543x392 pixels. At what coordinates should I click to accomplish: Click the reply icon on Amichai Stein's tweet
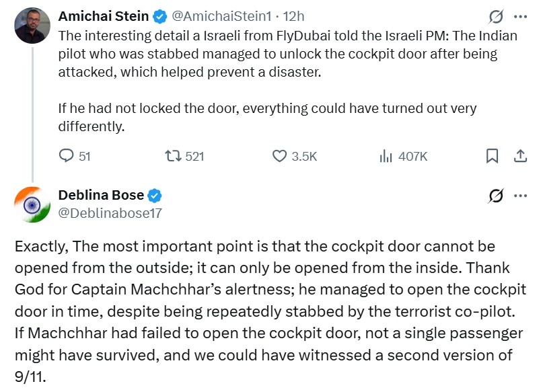click(66, 156)
